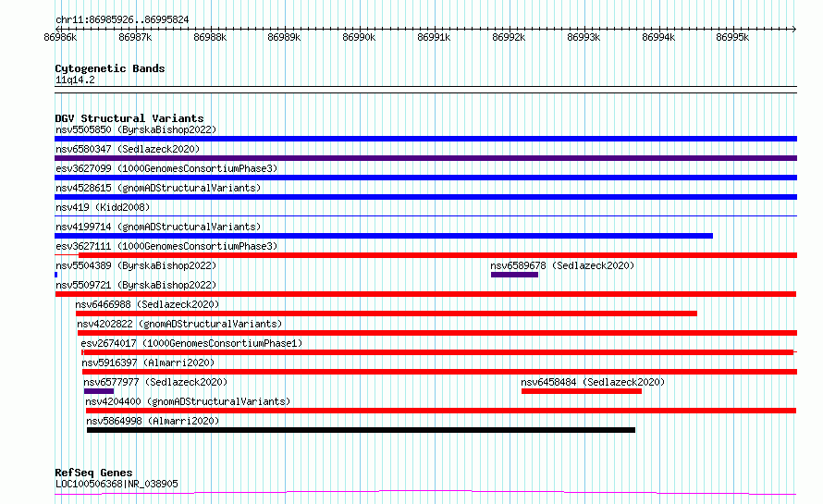Click the blue bar under nsv4528615
This screenshot has height=504, width=823.
tap(425, 197)
